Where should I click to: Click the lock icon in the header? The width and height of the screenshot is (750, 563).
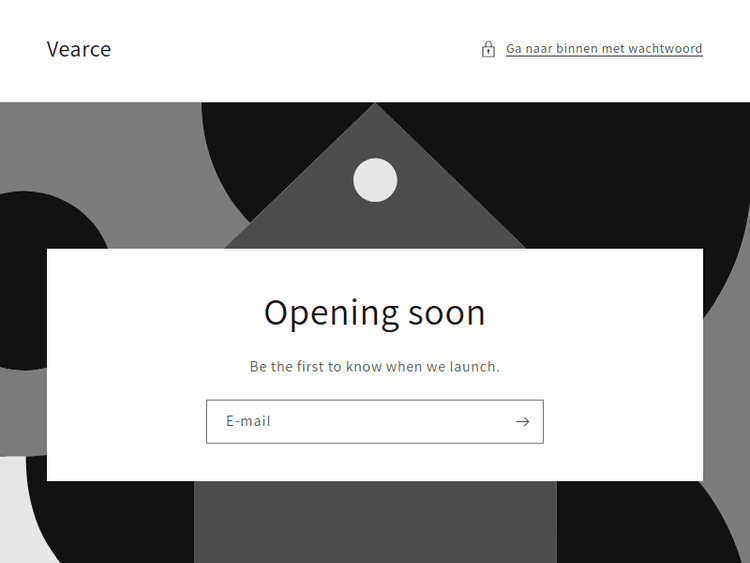coord(488,49)
